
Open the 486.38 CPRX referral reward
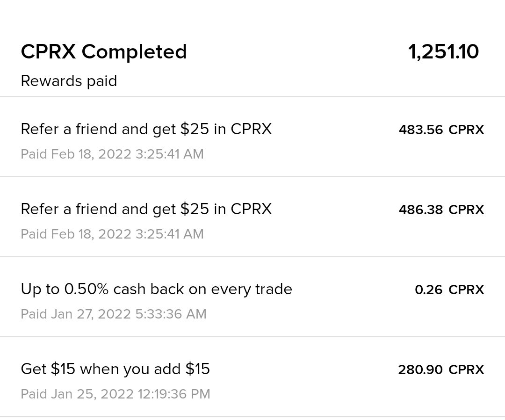tap(252, 217)
